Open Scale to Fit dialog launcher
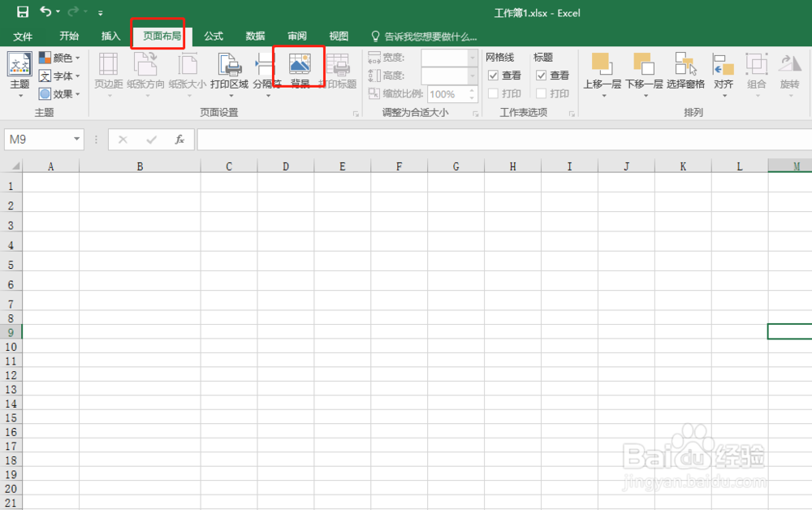812x510 pixels. click(475, 114)
